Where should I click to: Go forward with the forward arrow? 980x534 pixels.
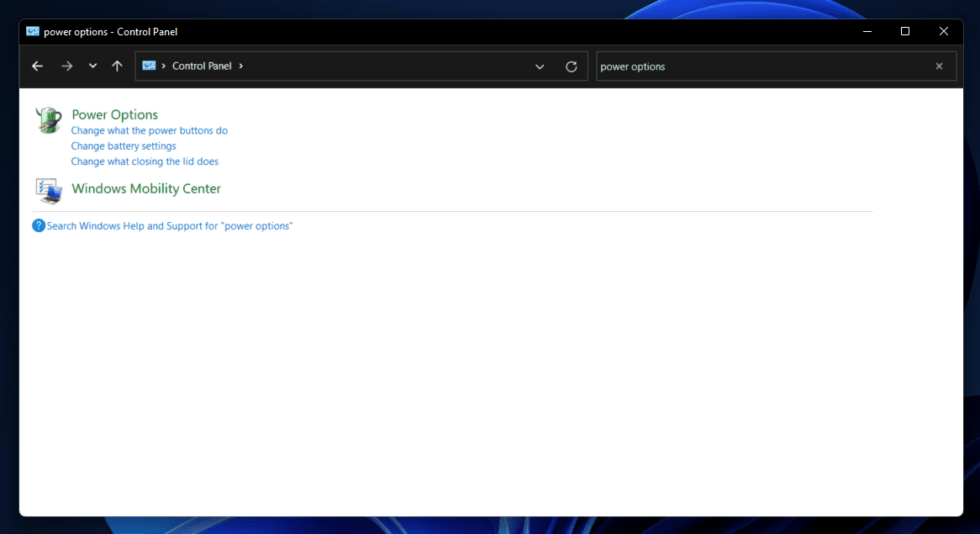pyautogui.click(x=67, y=66)
